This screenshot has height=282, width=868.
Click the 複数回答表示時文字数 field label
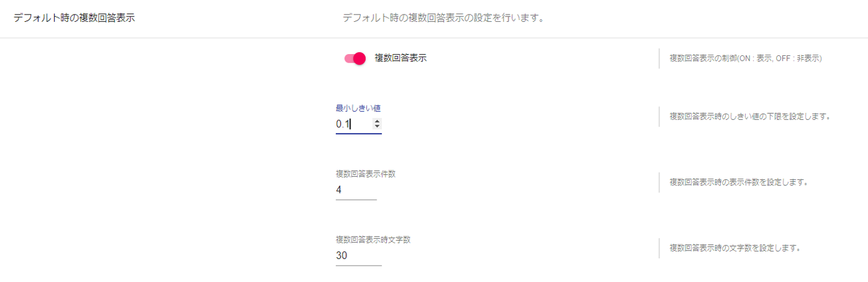coord(373,239)
